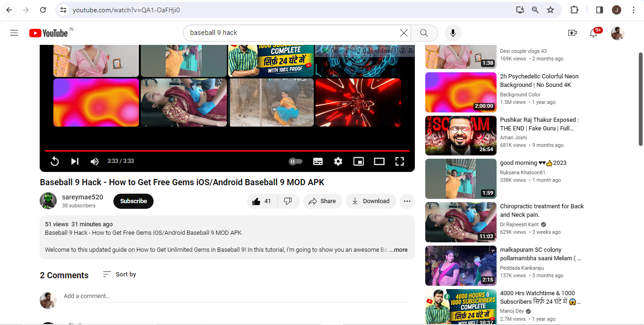The width and height of the screenshot is (644, 325).
Task: Open Desi couple vlogs 43 channel
Action: 524,51
